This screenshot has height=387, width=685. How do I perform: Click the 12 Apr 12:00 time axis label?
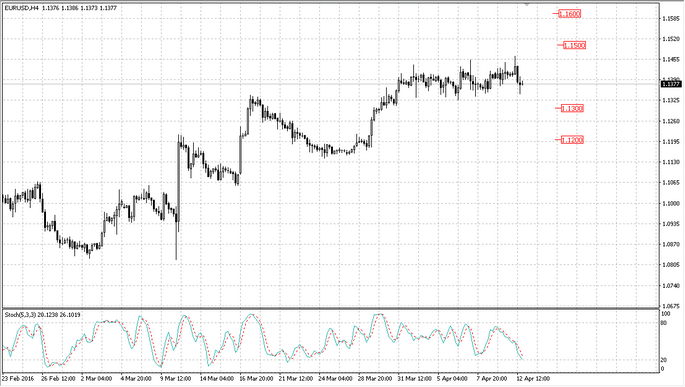(x=533, y=379)
